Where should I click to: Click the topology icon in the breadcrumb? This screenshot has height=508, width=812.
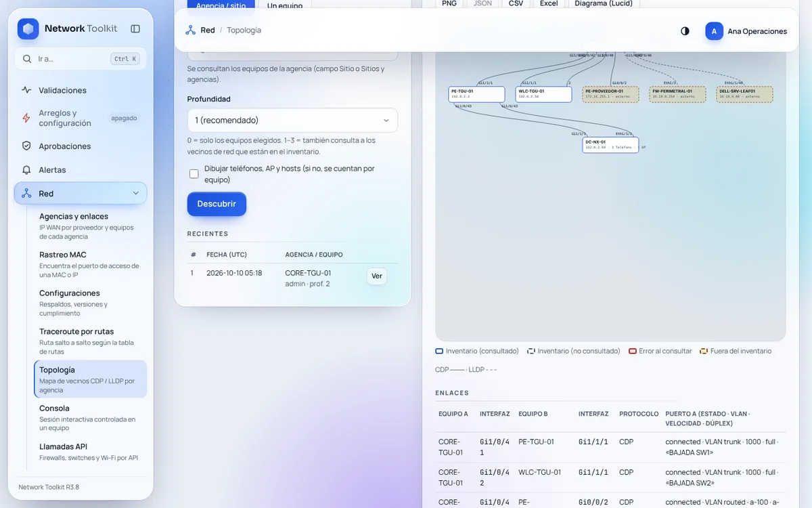190,30
